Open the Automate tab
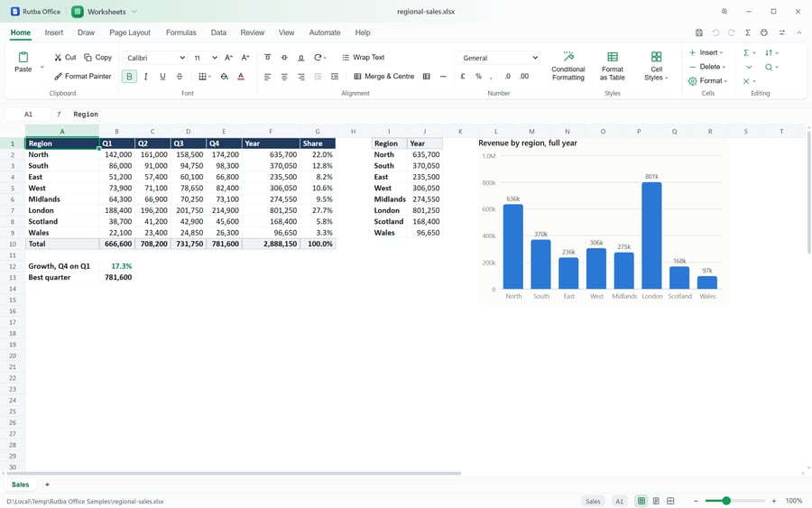The width and height of the screenshot is (812, 508). tap(325, 32)
